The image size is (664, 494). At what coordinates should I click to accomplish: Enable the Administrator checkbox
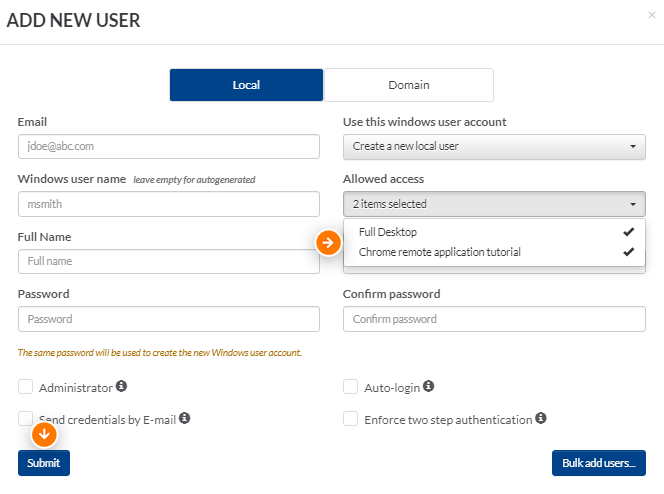click(x=25, y=386)
